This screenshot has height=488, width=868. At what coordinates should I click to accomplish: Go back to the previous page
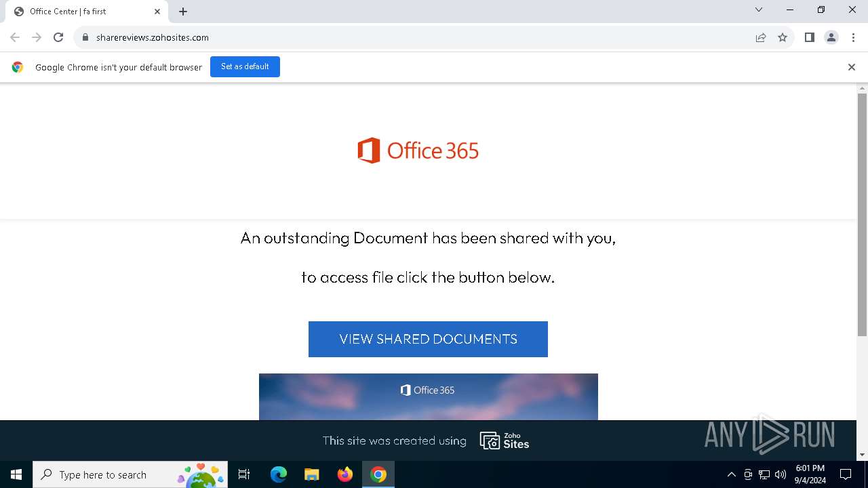tap(15, 37)
